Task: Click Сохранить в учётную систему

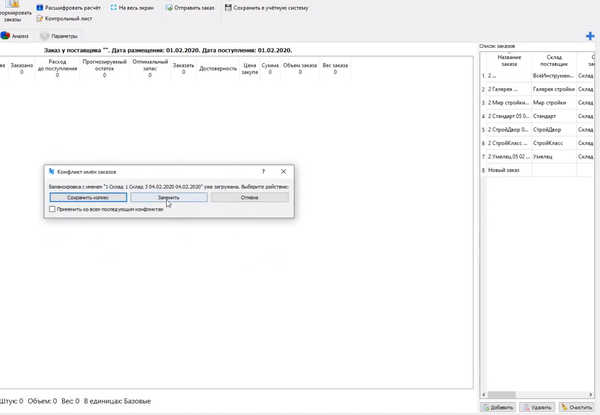Action: 267,8
